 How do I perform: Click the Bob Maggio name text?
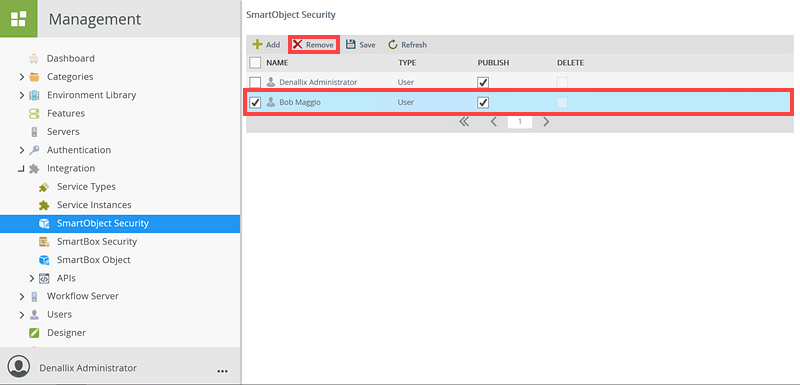[x=299, y=102]
